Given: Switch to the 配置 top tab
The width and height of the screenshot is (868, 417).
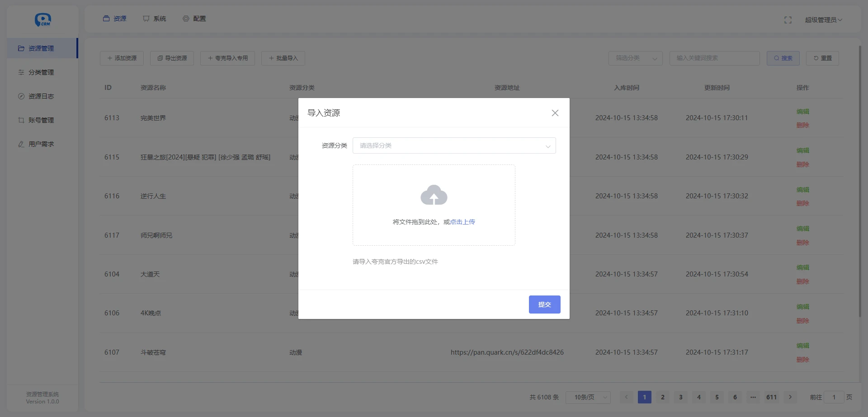Looking at the screenshot, I should (x=194, y=19).
